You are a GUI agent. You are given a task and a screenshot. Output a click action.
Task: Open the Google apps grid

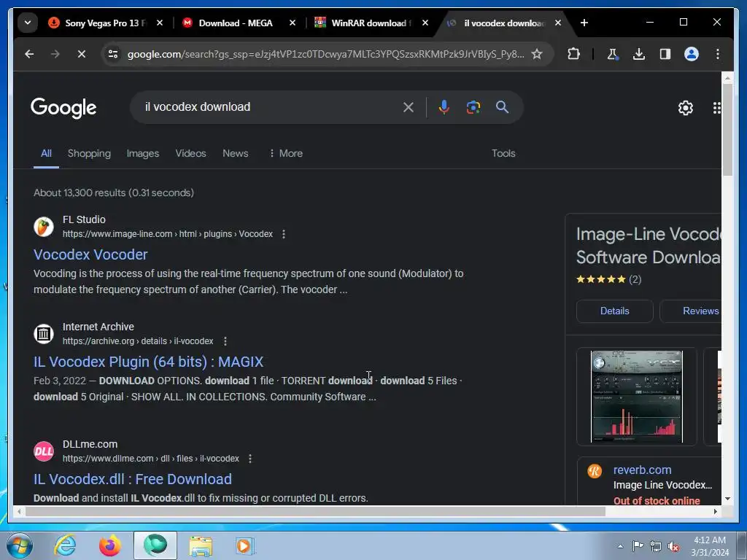click(716, 108)
